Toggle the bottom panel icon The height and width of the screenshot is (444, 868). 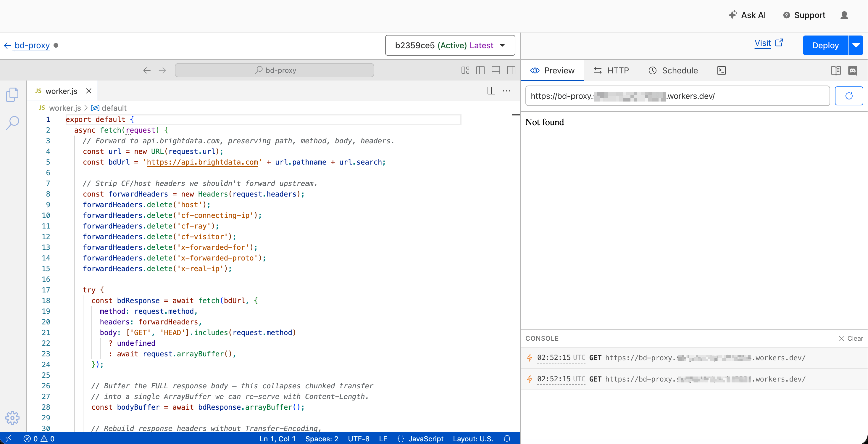tap(496, 70)
